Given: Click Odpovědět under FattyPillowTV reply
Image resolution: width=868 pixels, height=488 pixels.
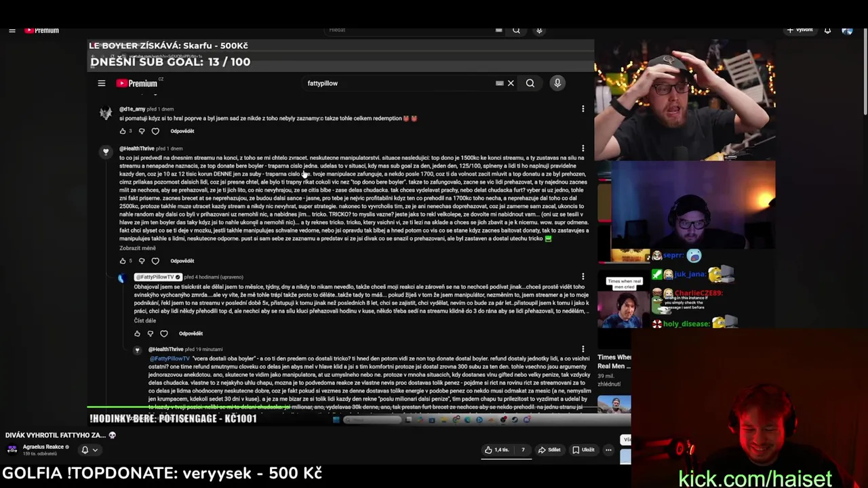Looking at the screenshot, I should pos(191,333).
